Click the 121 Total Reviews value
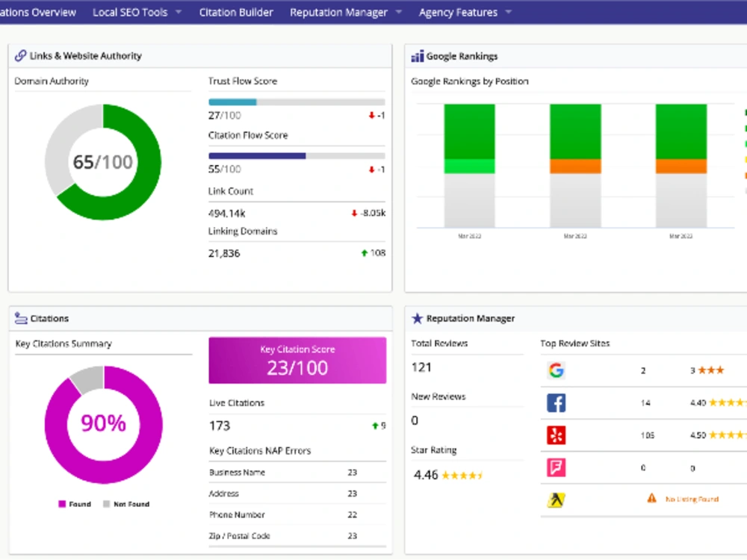The height and width of the screenshot is (560, 747). point(421,367)
